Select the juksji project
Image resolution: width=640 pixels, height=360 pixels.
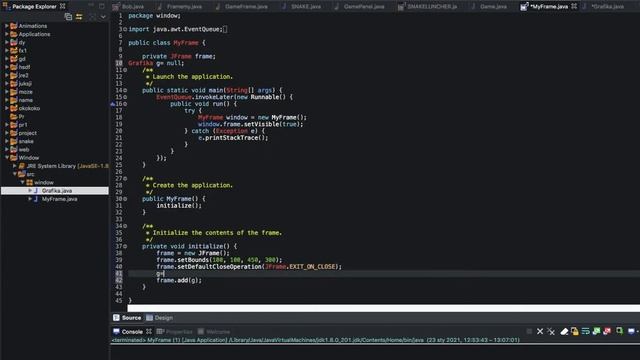[x=25, y=84]
